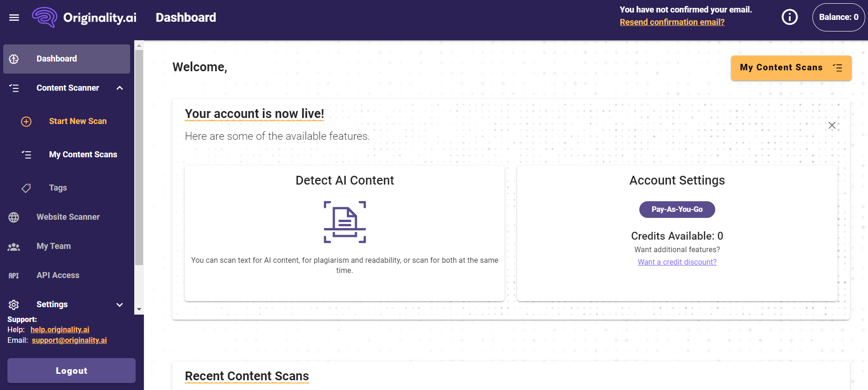
Task: Click the Dashboard sidebar icon
Action: (14, 59)
